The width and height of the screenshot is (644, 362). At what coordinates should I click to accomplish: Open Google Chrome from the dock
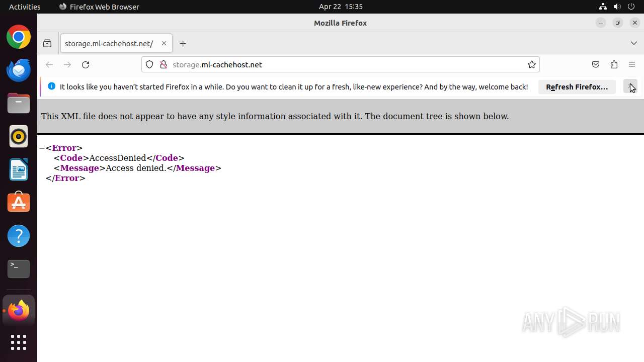coord(19,37)
